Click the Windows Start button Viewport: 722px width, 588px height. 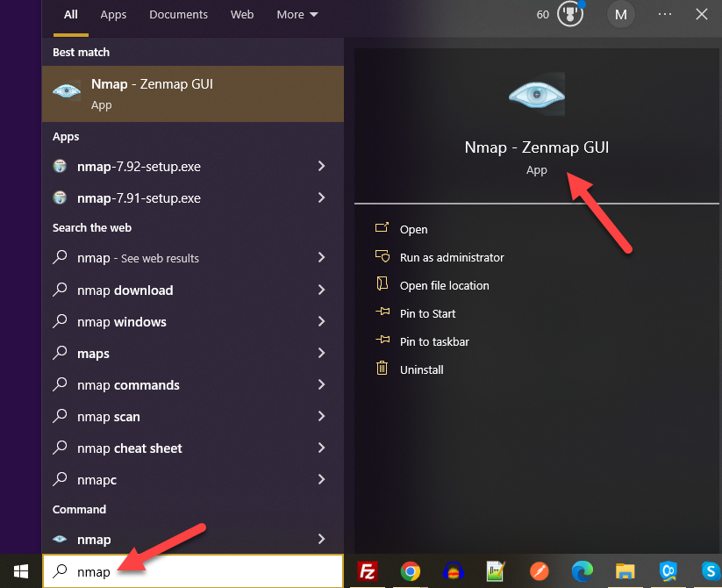click(21, 571)
